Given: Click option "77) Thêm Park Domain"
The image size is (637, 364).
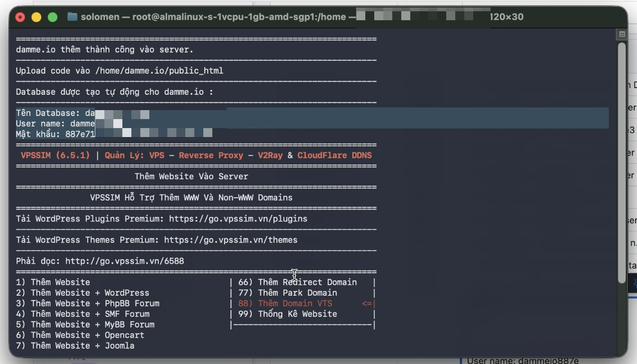Looking at the screenshot, I should click(x=288, y=293).
